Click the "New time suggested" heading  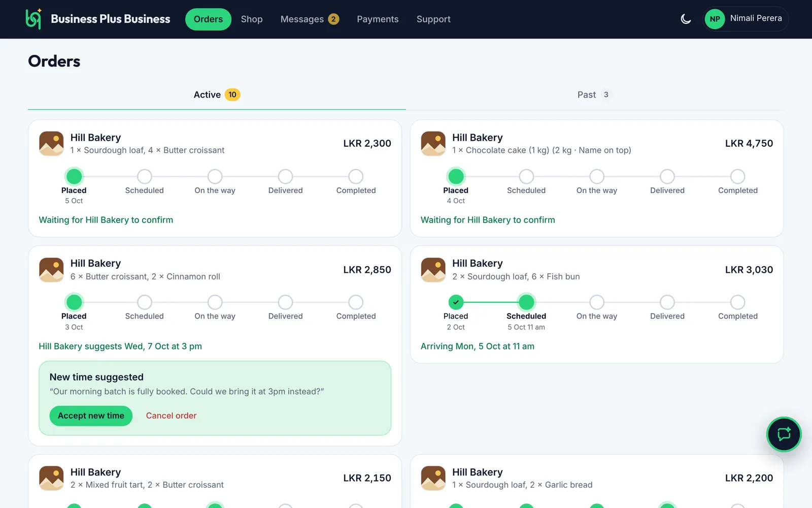[96, 377]
